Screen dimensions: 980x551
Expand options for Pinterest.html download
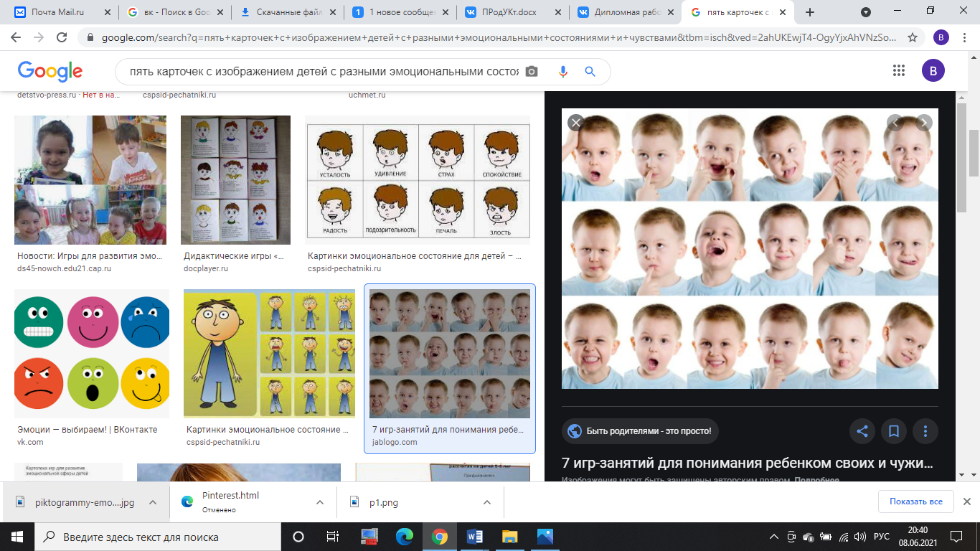(320, 503)
